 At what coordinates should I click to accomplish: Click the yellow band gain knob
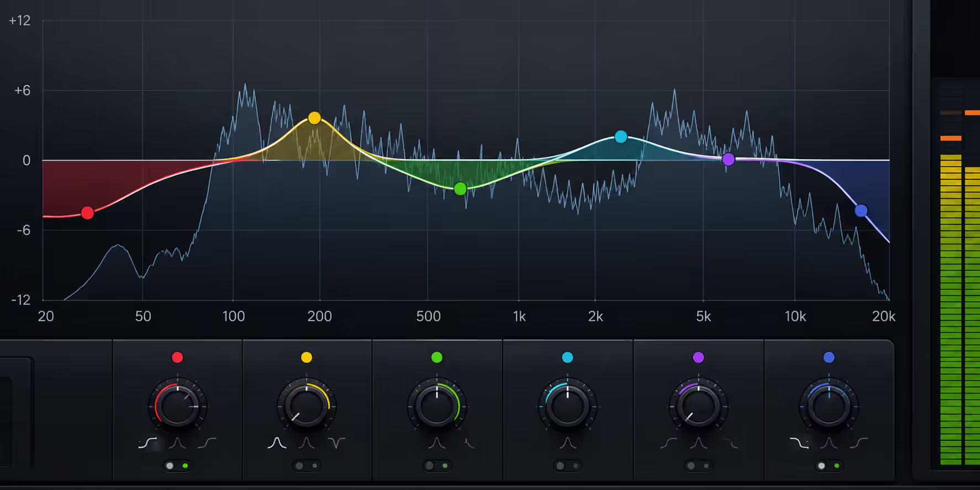[307, 407]
